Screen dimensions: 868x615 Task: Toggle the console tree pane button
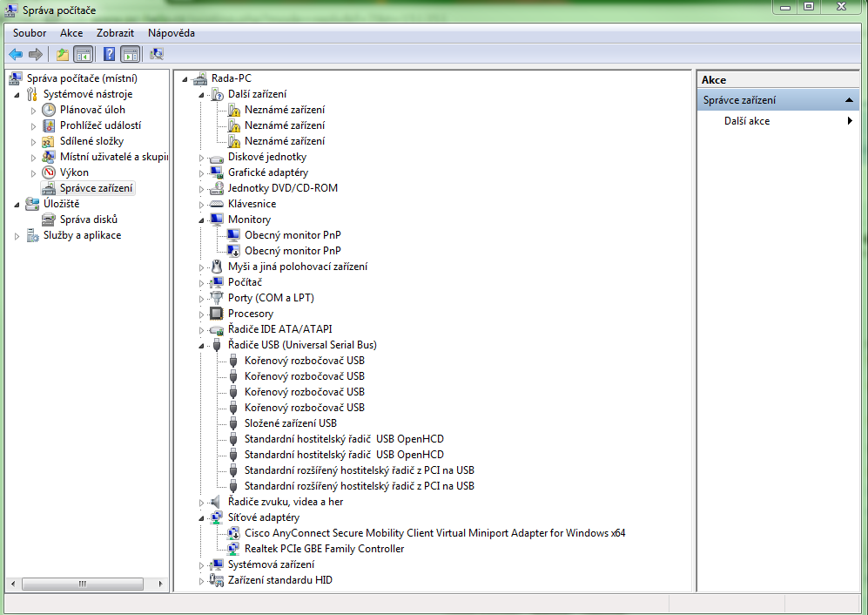click(x=84, y=54)
